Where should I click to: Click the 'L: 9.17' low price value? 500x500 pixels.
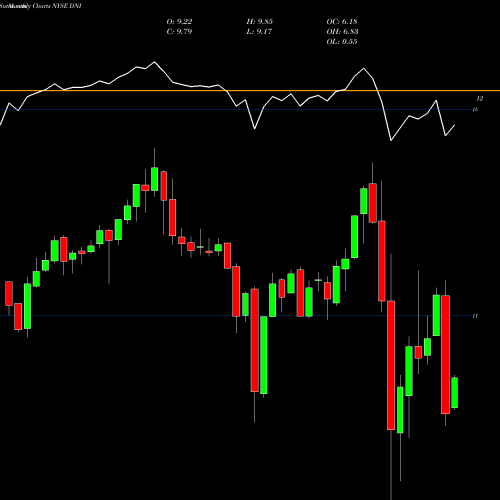[x=259, y=32]
